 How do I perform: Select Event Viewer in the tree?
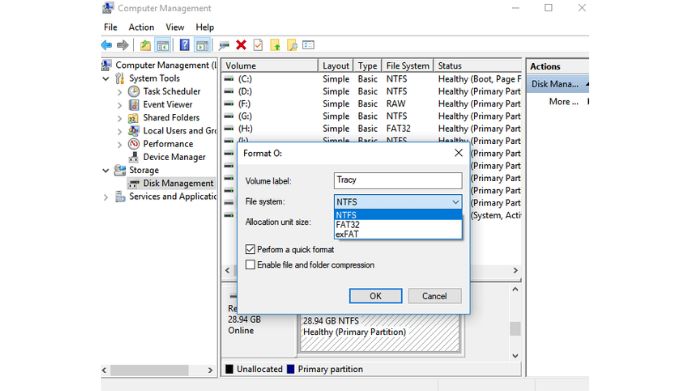tap(167, 105)
